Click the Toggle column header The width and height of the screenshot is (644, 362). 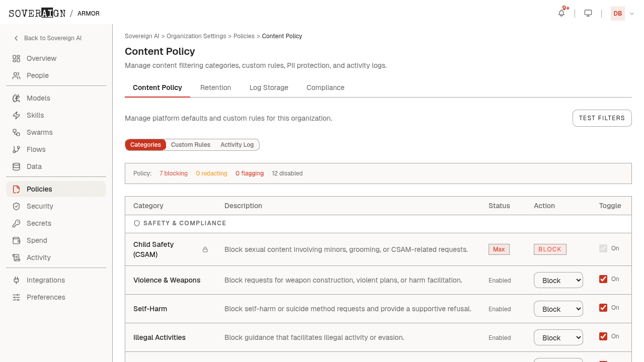(x=610, y=206)
